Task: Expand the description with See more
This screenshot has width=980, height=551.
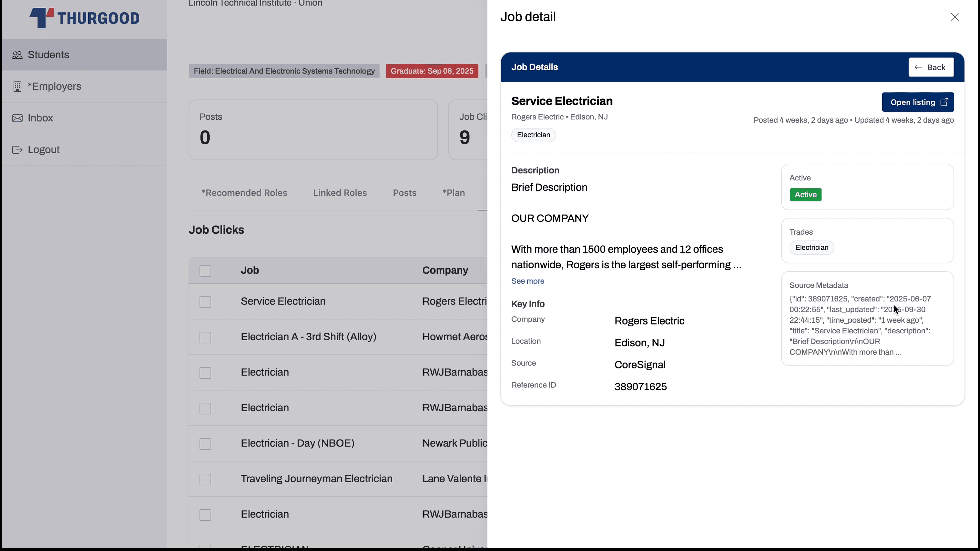Action: [527, 281]
